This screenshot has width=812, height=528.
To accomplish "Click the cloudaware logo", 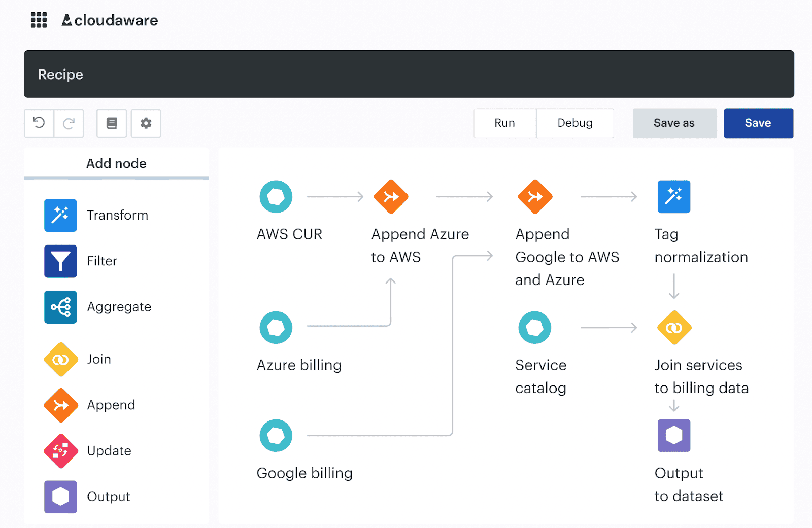I will click(x=110, y=20).
